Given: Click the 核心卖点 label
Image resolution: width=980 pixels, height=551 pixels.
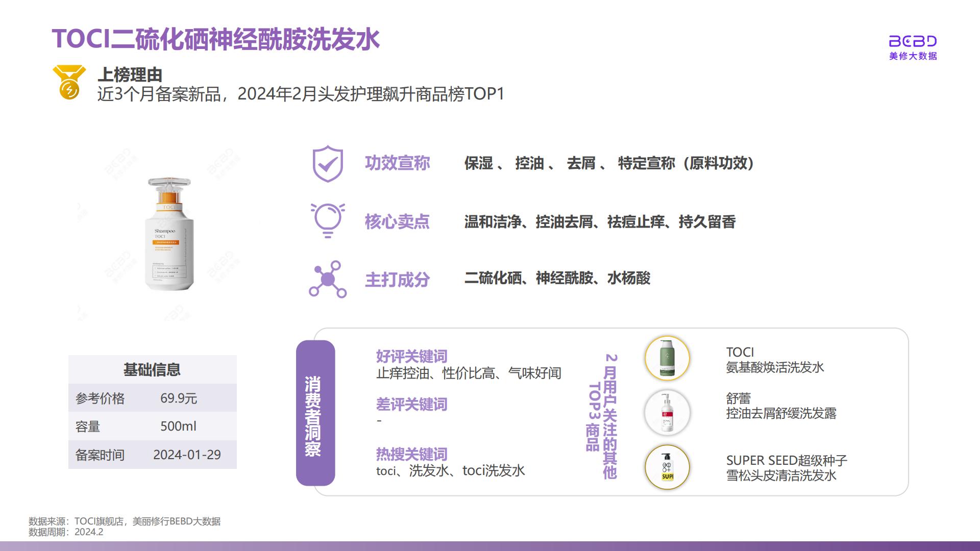Looking at the screenshot, I should (x=397, y=221).
